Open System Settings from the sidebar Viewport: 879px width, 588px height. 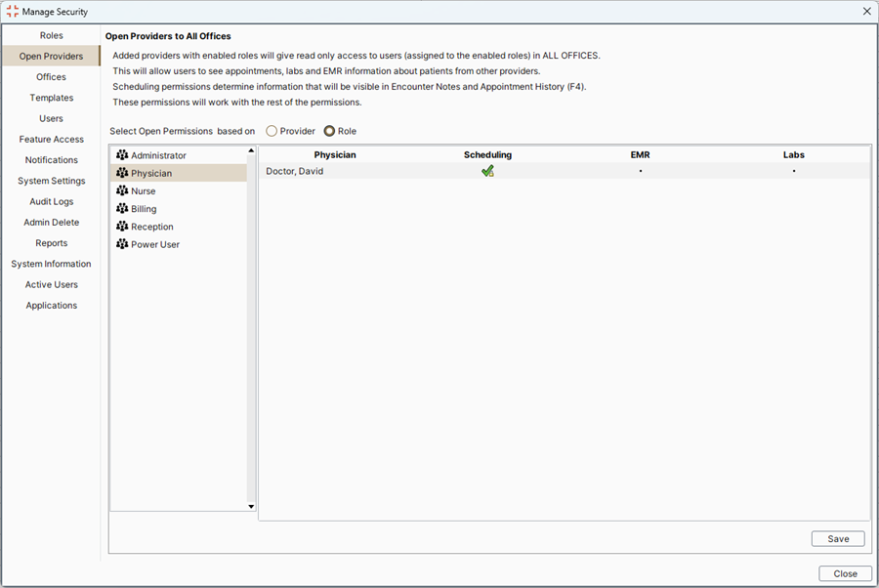[x=51, y=181]
